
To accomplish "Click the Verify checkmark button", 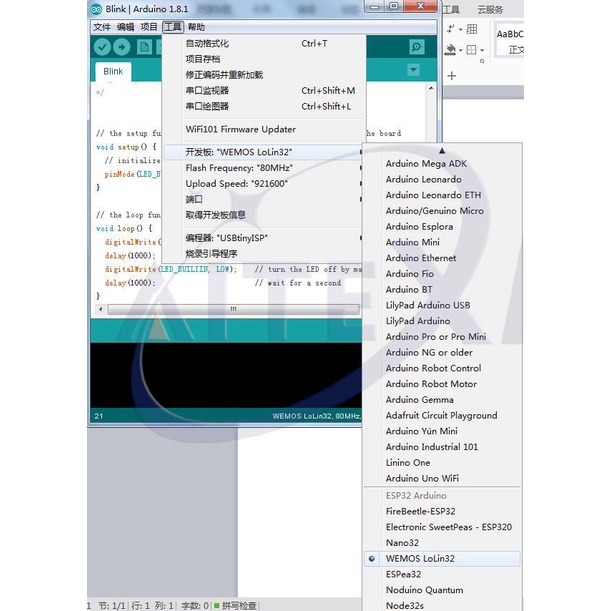I will (102, 47).
